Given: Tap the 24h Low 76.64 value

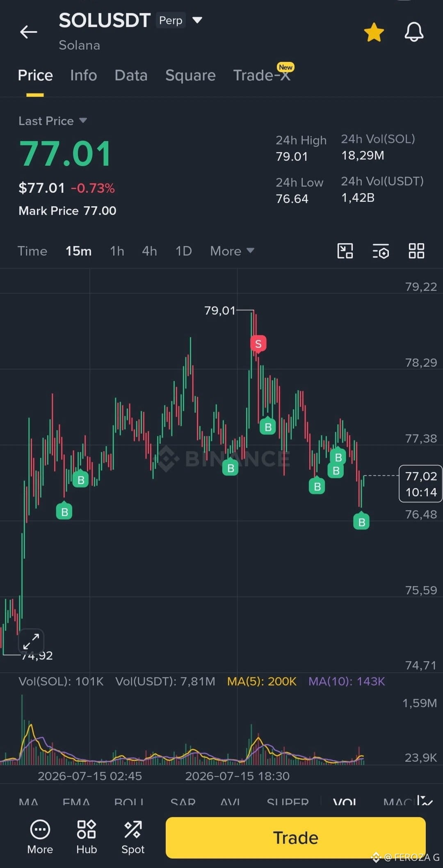Looking at the screenshot, I should 292,199.
